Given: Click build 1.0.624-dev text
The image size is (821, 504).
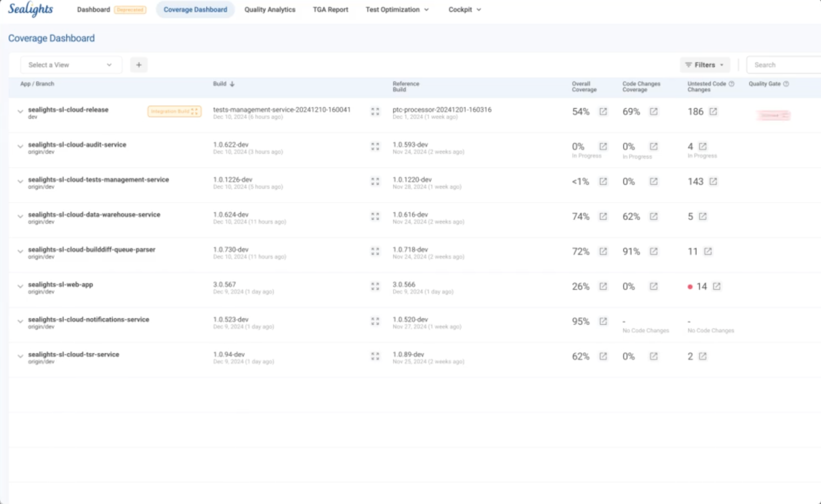Looking at the screenshot, I should (x=231, y=215).
